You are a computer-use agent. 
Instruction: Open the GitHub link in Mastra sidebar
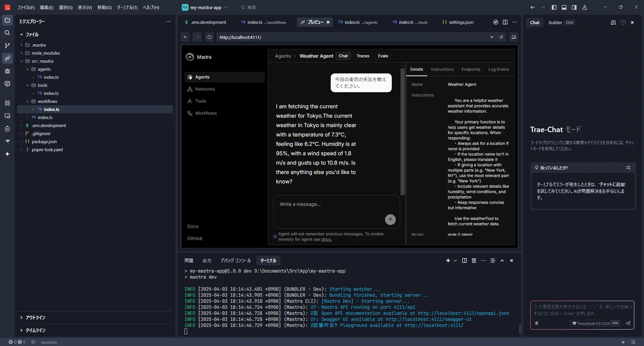(x=195, y=238)
